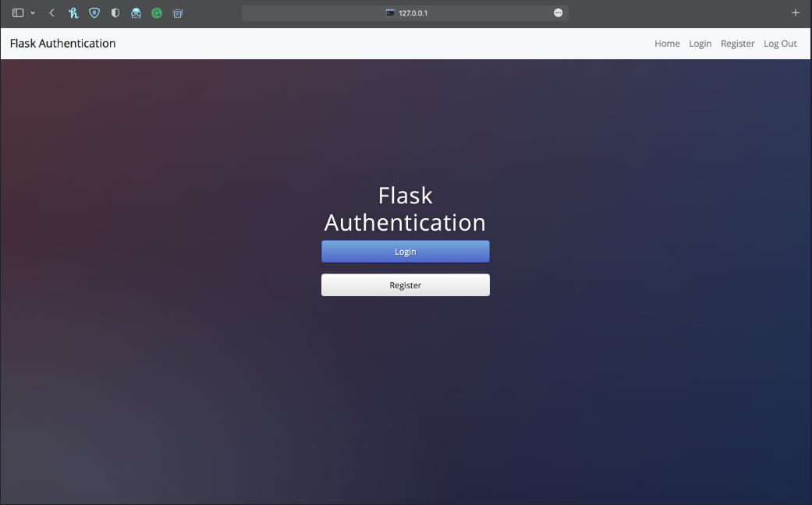This screenshot has width=812, height=505.
Task: Go back with the back arrow
Action: pyautogui.click(x=51, y=13)
